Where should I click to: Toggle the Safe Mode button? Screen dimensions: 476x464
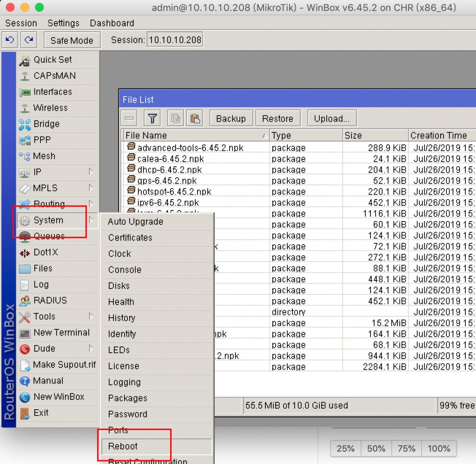[x=72, y=40]
